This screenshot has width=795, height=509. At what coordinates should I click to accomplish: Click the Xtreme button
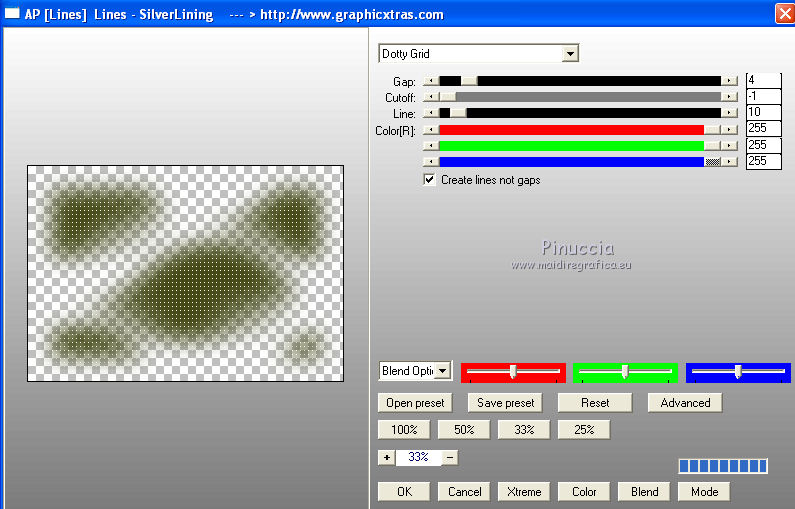(524, 492)
